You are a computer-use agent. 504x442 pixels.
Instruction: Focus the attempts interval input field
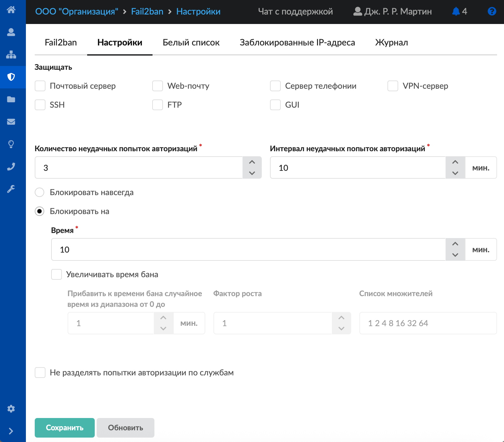(x=358, y=168)
